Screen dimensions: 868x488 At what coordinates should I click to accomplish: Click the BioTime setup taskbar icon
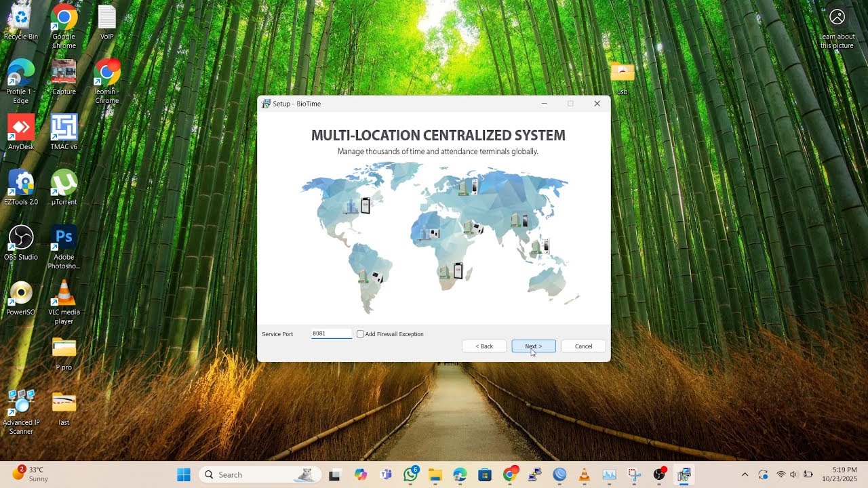click(x=684, y=474)
